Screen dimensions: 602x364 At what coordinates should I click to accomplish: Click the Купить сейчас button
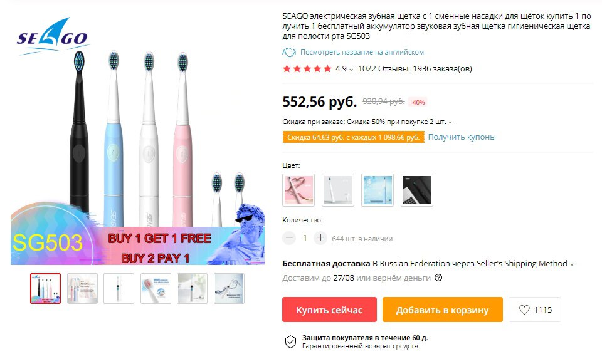[x=329, y=309]
